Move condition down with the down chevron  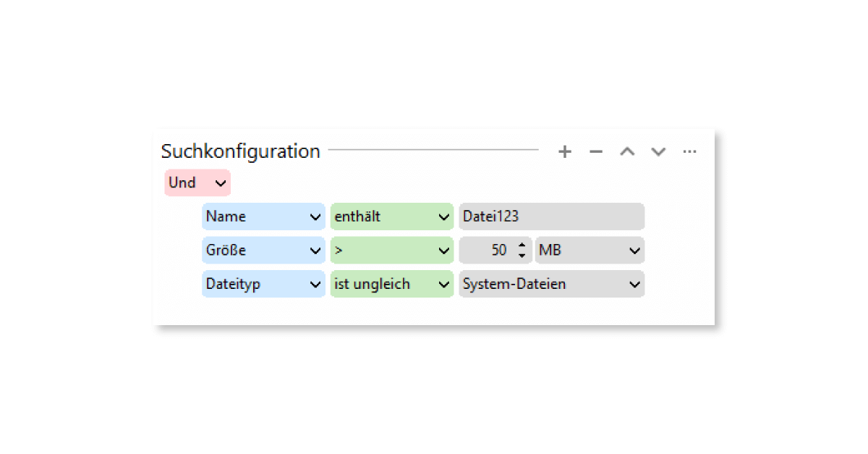coord(658,151)
